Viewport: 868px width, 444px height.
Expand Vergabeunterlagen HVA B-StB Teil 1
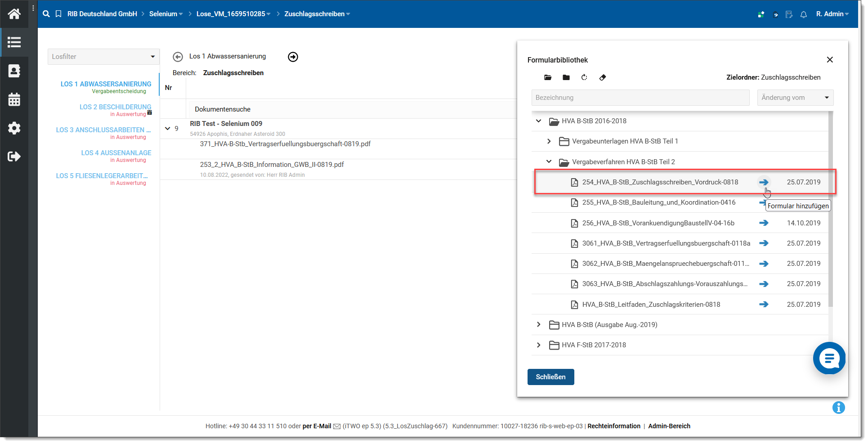(549, 141)
